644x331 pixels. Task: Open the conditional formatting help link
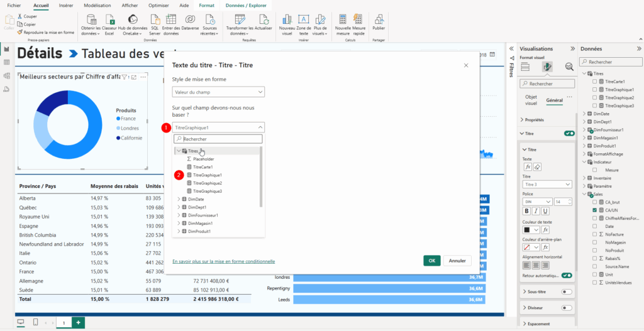coord(223,261)
